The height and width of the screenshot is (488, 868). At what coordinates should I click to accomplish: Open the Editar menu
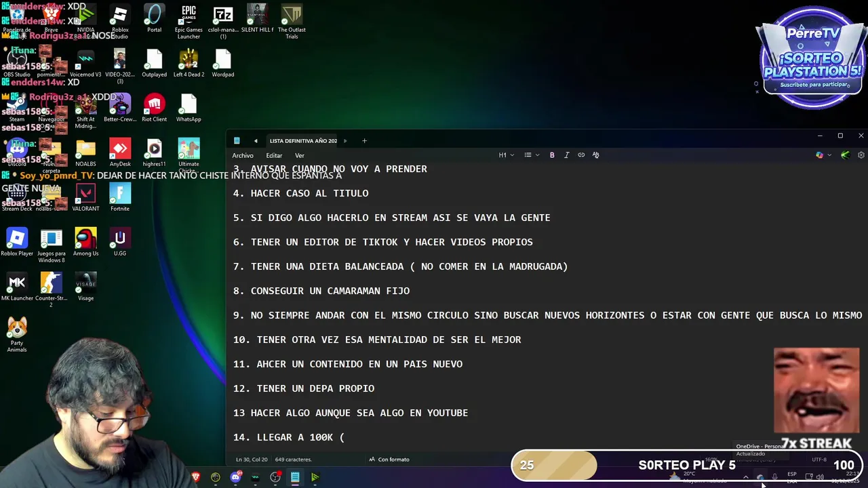(x=274, y=155)
